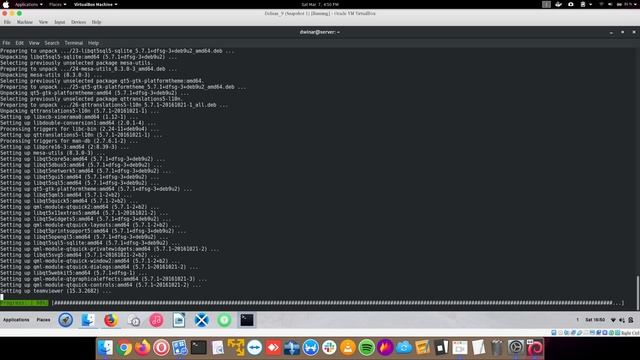Expand VirtualBox Machine dropdown in top bar
640x360 pixels.
click(x=96, y=4)
